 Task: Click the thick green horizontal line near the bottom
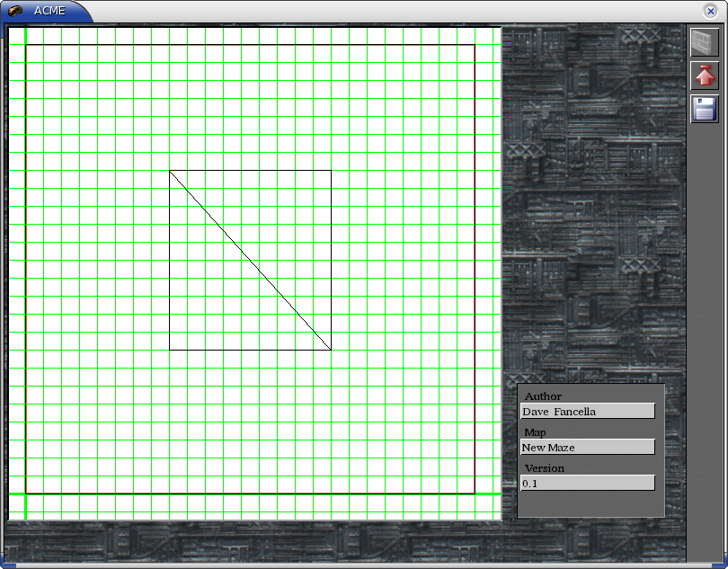click(252, 493)
